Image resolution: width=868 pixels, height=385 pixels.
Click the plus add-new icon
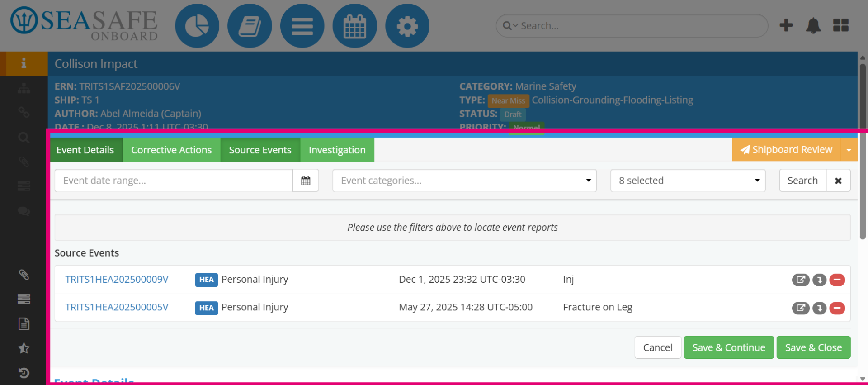786,25
